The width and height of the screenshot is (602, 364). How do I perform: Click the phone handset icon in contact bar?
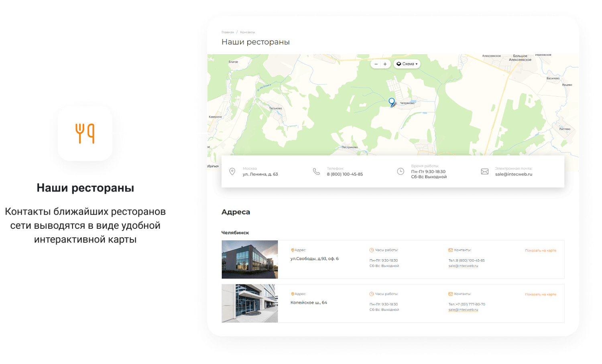pos(316,171)
